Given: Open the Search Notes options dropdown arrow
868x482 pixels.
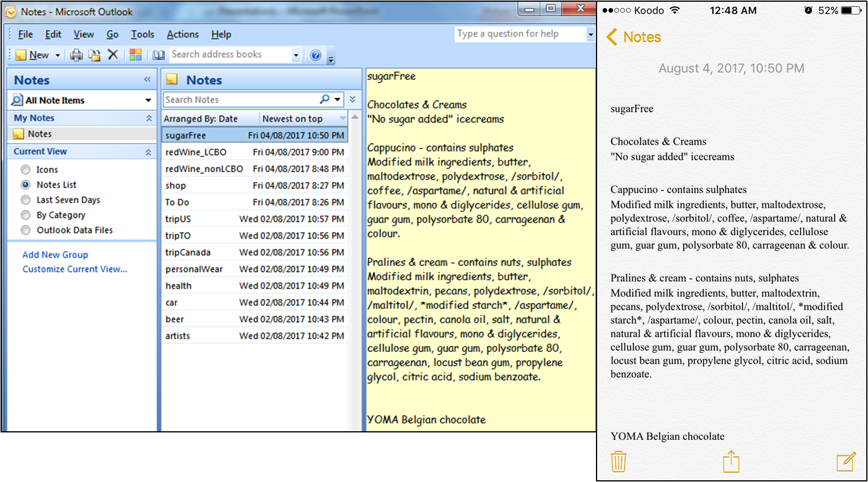Looking at the screenshot, I should coord(337,99).
